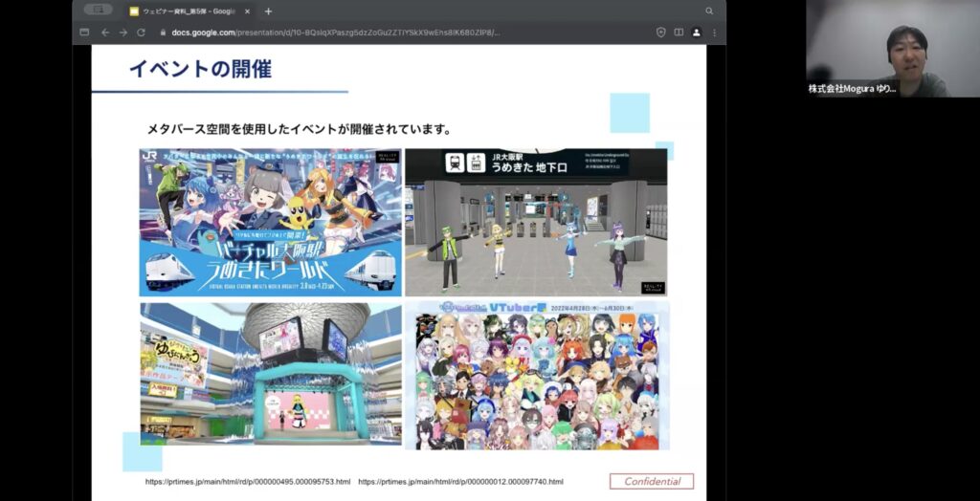Open the browser profile avatar icon

click(x=697, y=33)
